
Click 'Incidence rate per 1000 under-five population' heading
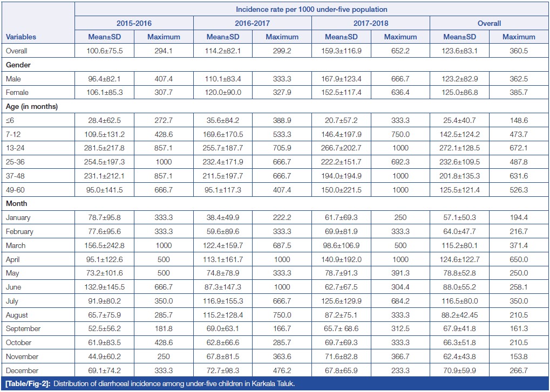311,9
